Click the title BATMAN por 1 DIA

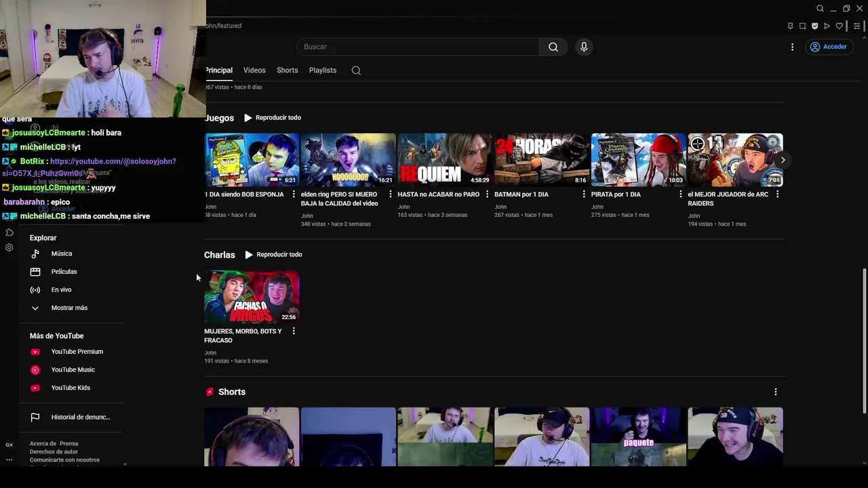pyautogui.click(x=521, y=195)
